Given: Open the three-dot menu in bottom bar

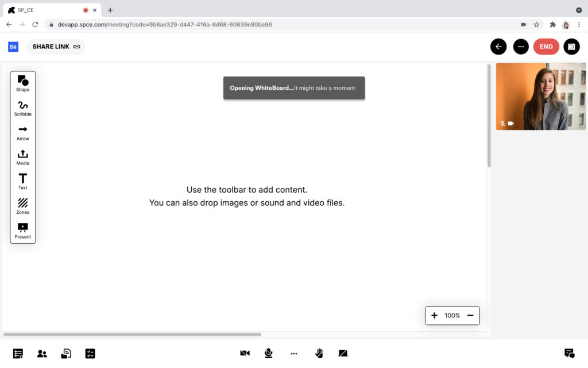Looking at the screenshot, I should click(x=294, y=354).
